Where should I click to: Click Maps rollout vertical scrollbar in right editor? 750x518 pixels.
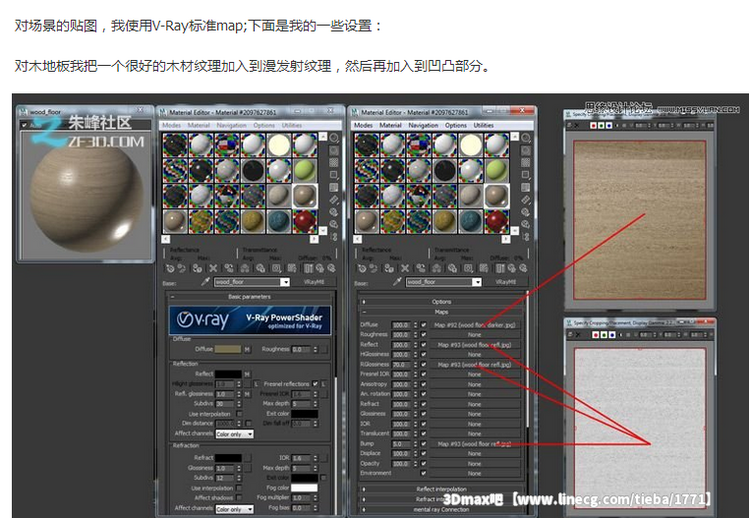(x=527, y=359)
